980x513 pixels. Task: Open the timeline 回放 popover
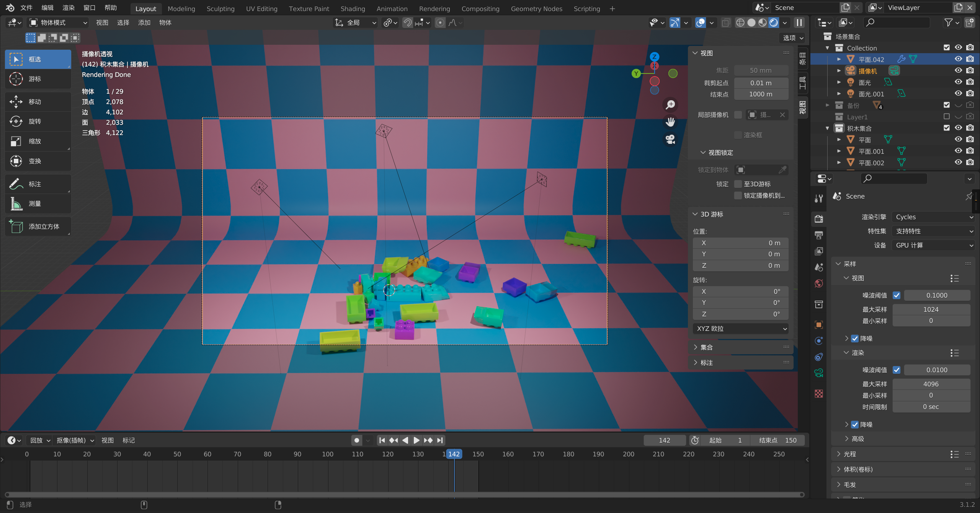[x=40, y=440]
